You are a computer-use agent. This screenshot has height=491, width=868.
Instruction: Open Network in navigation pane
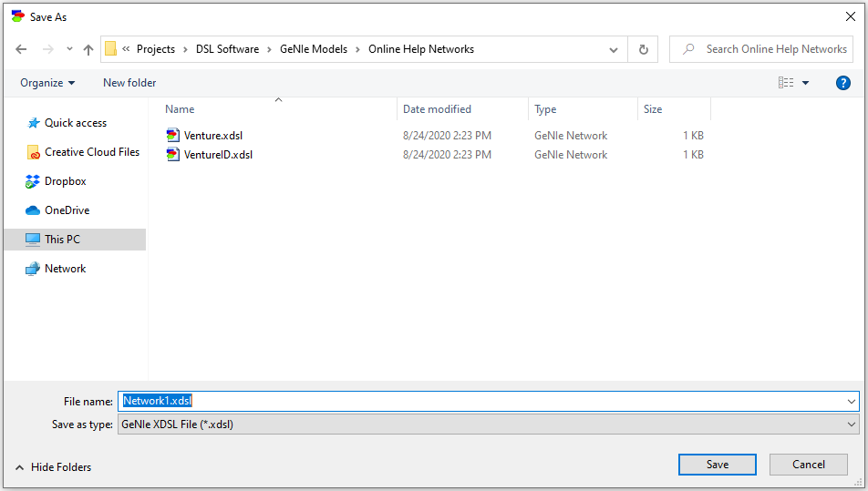coord(66,269)
